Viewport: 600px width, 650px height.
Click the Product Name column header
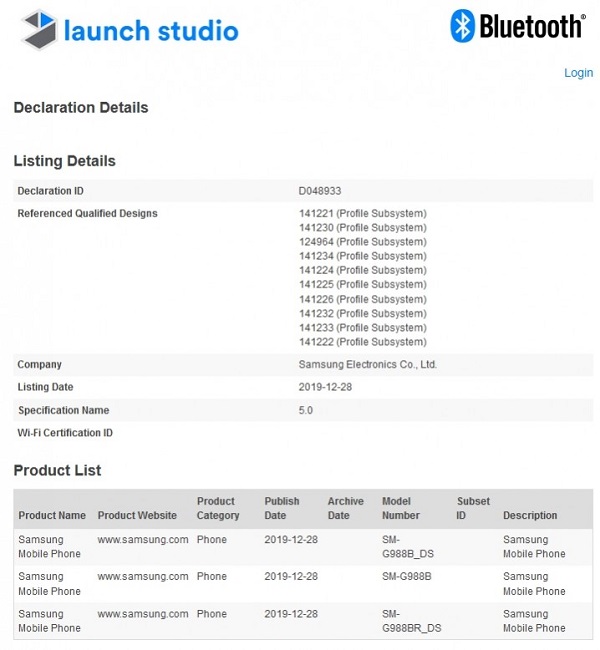pyautogui.click(x=52, y=515)
